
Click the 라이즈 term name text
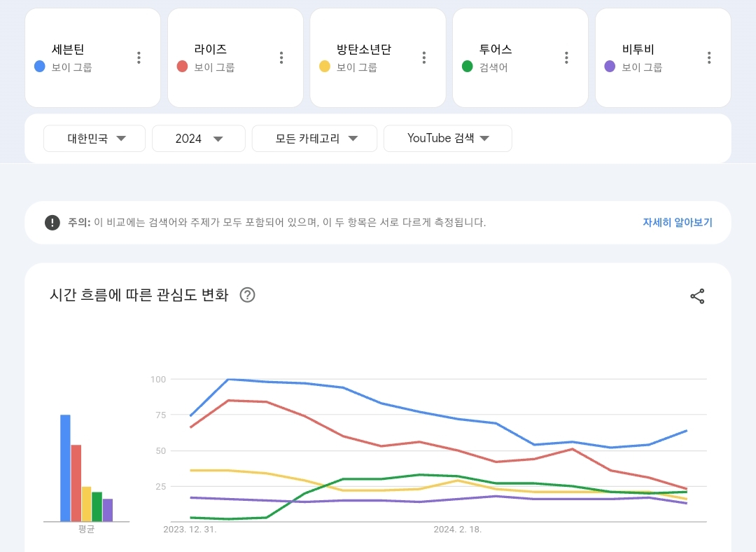click(x=211, y=50)
